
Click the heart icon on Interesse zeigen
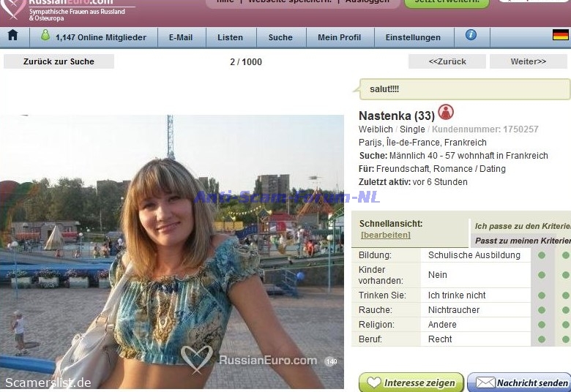coord(374,382)
